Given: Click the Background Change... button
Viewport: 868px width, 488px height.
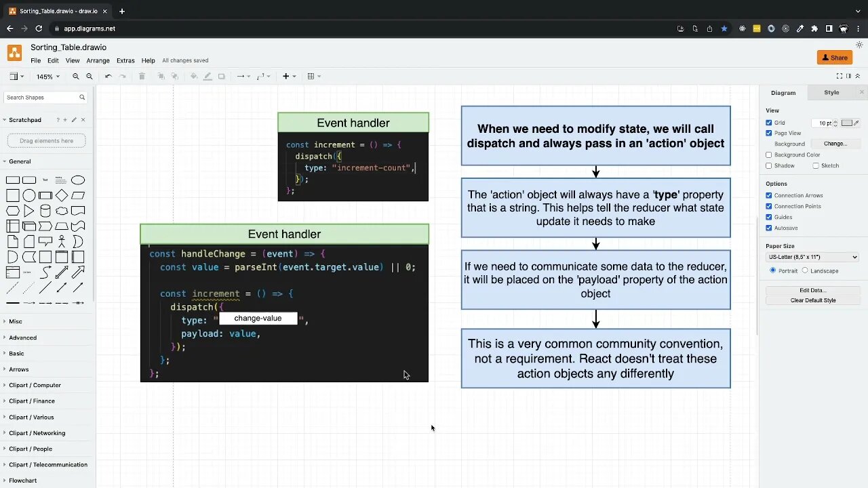Looking at the screenshot, I should [x=835, y=144].
